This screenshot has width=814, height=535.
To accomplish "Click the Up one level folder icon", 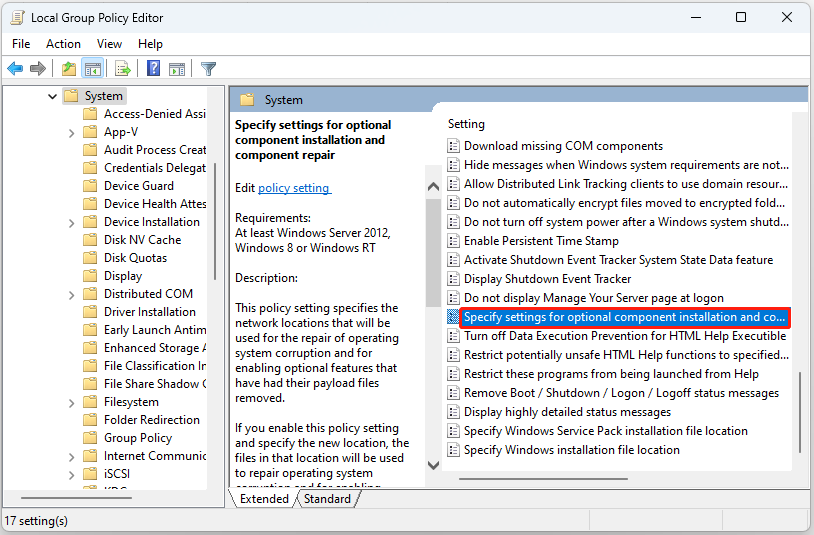I will tap(69, 68).
